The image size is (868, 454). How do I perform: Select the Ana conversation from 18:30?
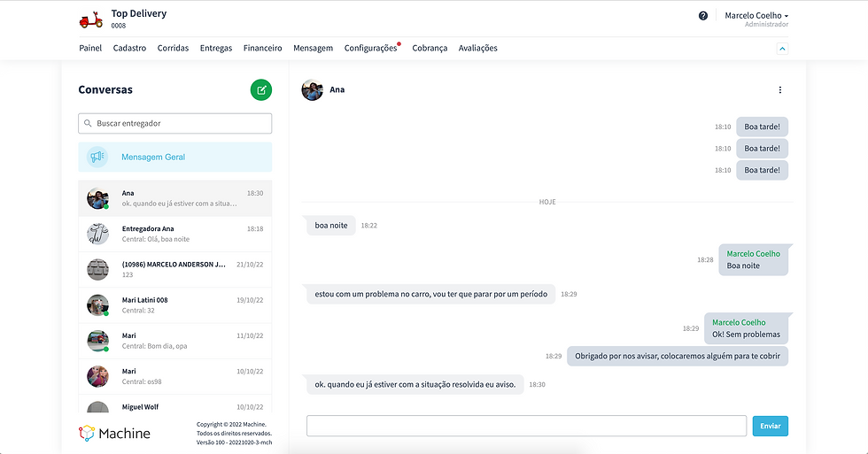click(175, 198)
